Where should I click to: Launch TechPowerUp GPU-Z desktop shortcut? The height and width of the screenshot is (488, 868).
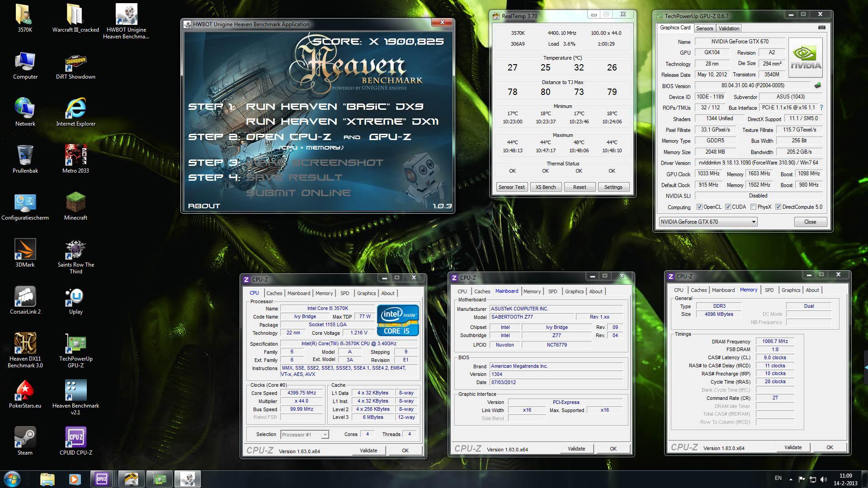click(x=75, y=351)
